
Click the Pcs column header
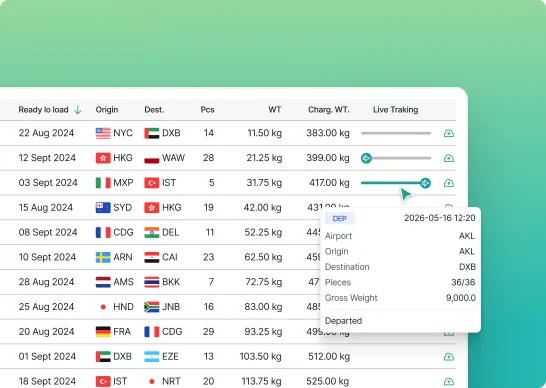(207, 110)
